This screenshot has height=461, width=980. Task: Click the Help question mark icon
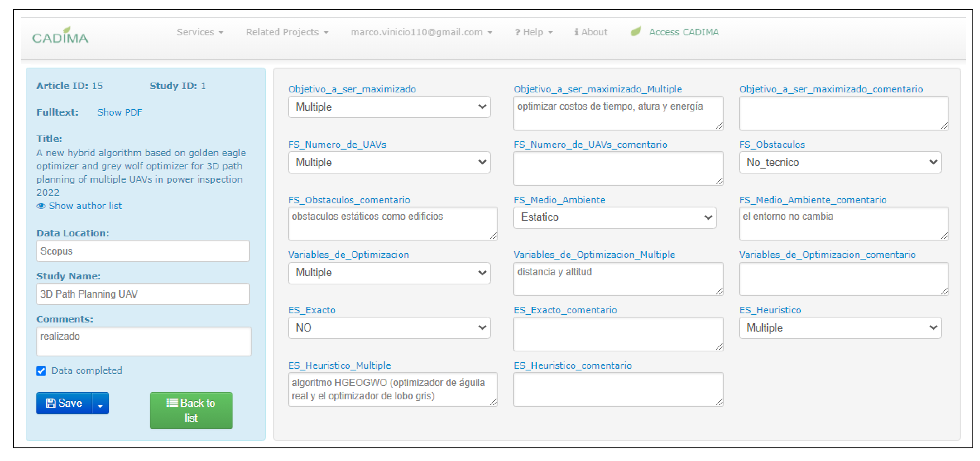pos(517,32)
